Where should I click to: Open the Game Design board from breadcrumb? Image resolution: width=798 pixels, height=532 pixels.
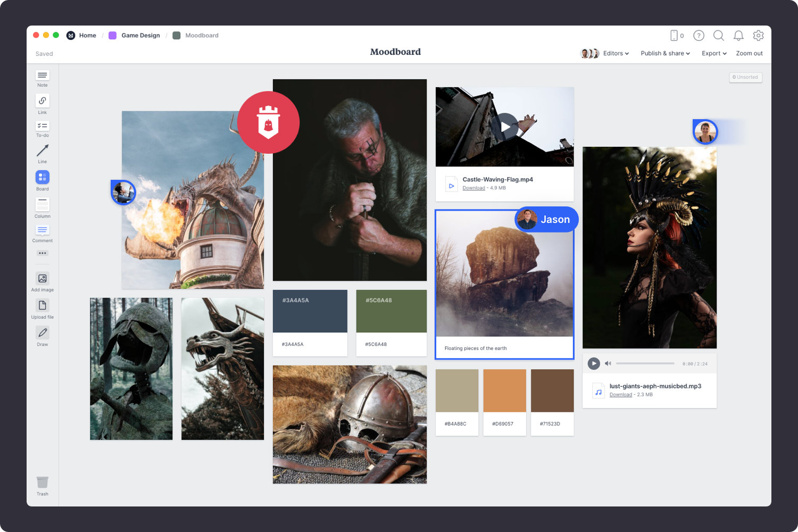pyautogui.click(x=140, y=35)
